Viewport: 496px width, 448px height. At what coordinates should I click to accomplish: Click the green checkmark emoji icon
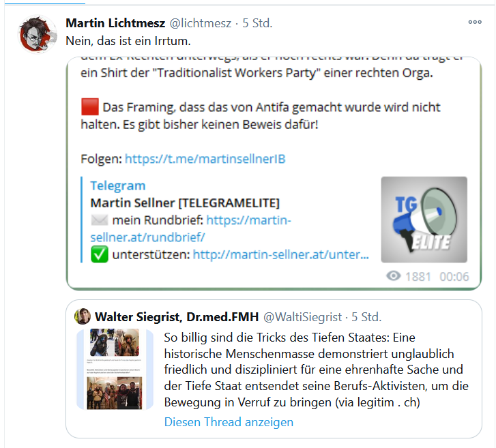click(99, 254)
